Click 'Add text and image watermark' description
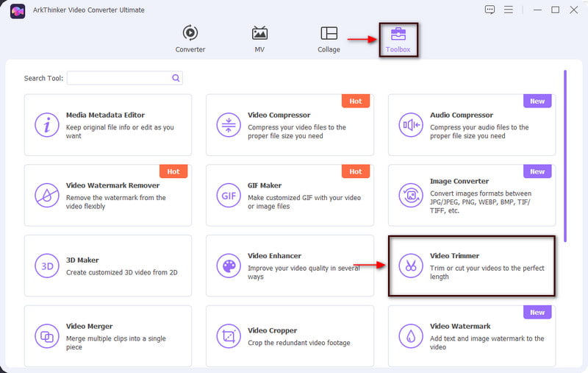This screenshot has height=373, width=588. 487,343
